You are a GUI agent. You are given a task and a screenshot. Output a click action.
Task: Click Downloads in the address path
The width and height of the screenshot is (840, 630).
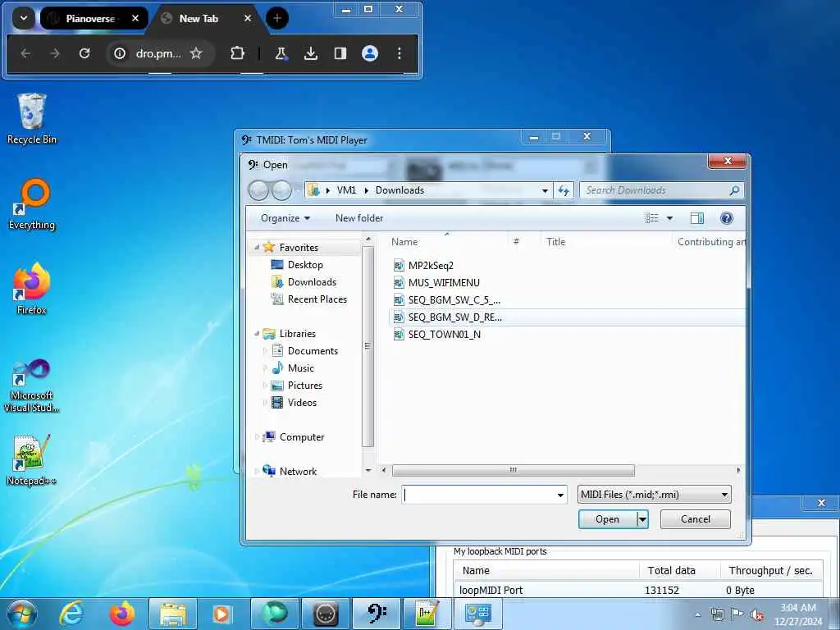coord(399,190)
